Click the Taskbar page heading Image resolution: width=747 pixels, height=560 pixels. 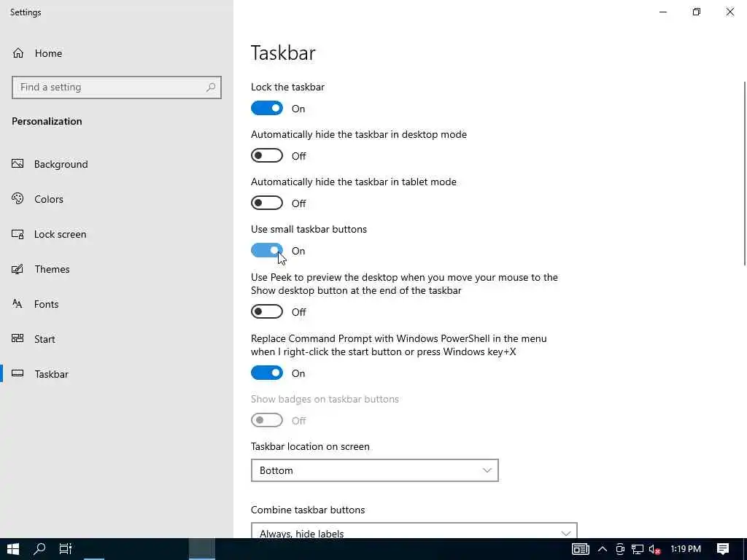pyautogui.click(x=283, y=52)
